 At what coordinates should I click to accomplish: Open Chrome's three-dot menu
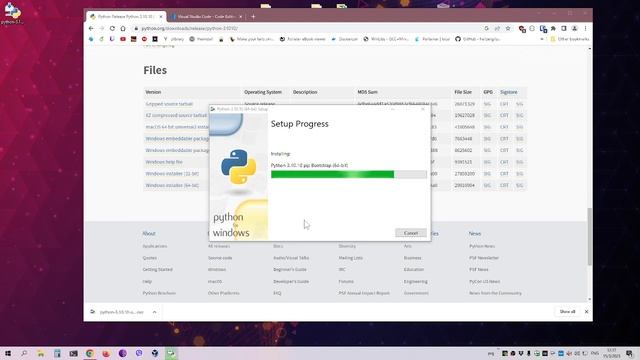click(x=585, y=29)
